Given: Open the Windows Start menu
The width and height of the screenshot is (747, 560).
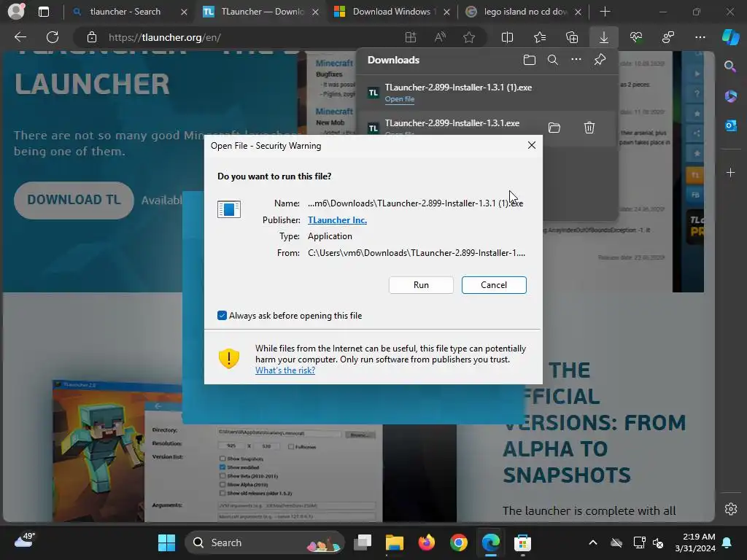Looking at the screenshot, I should click(x=166, y=542).
